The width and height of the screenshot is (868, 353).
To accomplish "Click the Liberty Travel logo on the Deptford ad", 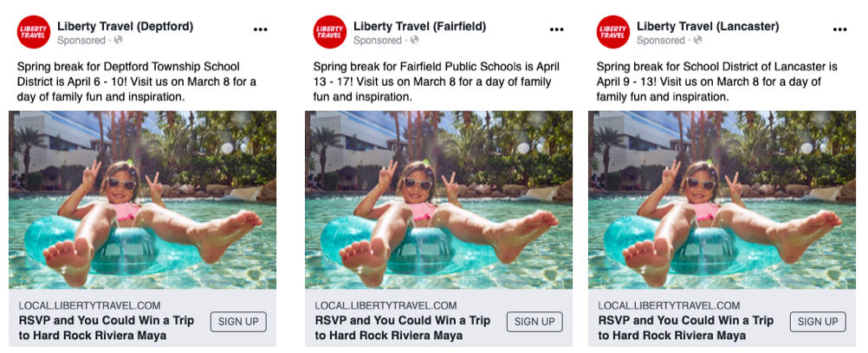I will [x=34, y=31].
